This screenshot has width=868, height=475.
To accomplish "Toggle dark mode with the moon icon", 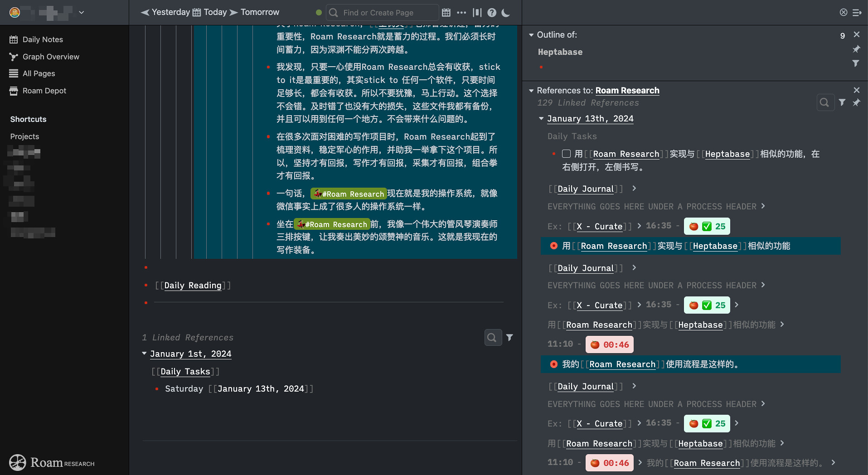I will tap(506, 13).
